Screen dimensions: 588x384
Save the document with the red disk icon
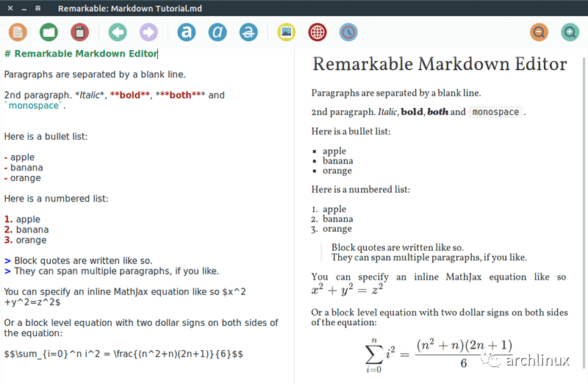pyautogui.click(x=79, y=32)
